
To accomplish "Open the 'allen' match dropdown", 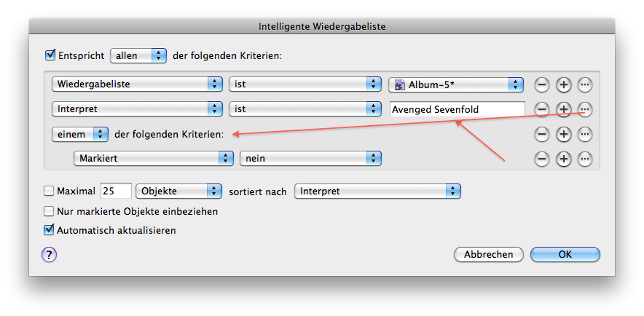I will [x=138, y=56].
